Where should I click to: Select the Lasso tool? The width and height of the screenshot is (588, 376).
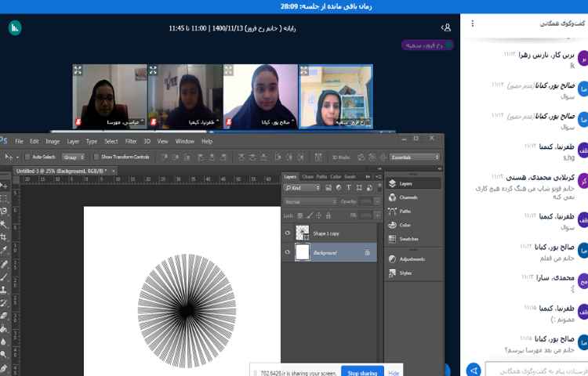tap(5, 211)
